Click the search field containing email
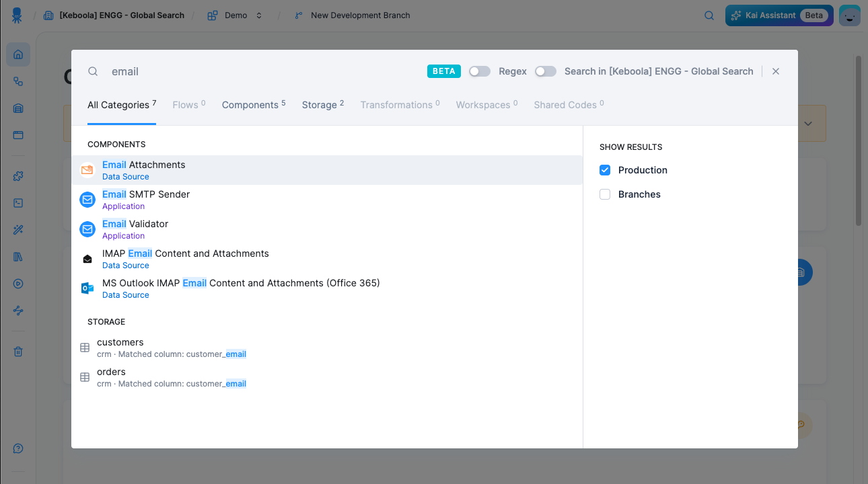The width and height of the screenshot is (868, 484). pyautogui.click(x=262, y=71)
